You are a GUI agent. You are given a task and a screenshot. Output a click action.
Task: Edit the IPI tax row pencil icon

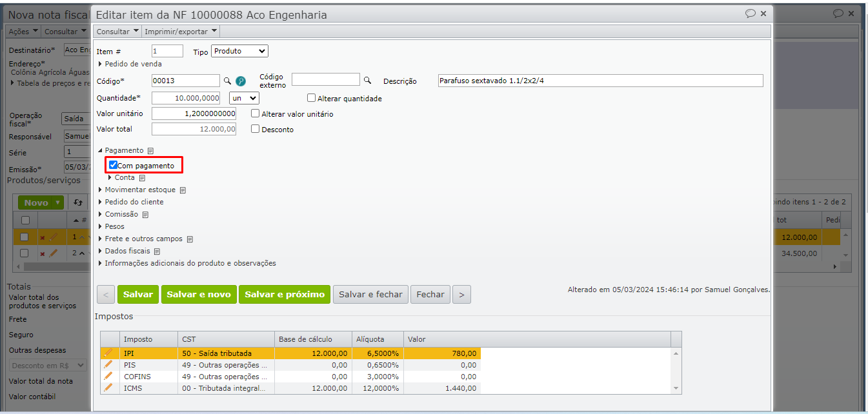tap(108, 353)
